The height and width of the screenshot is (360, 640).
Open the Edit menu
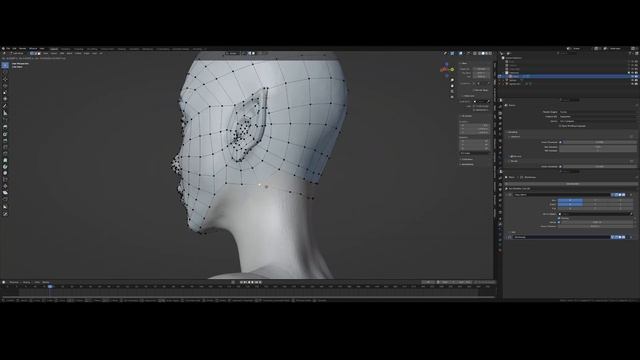[x=14, y=49]
